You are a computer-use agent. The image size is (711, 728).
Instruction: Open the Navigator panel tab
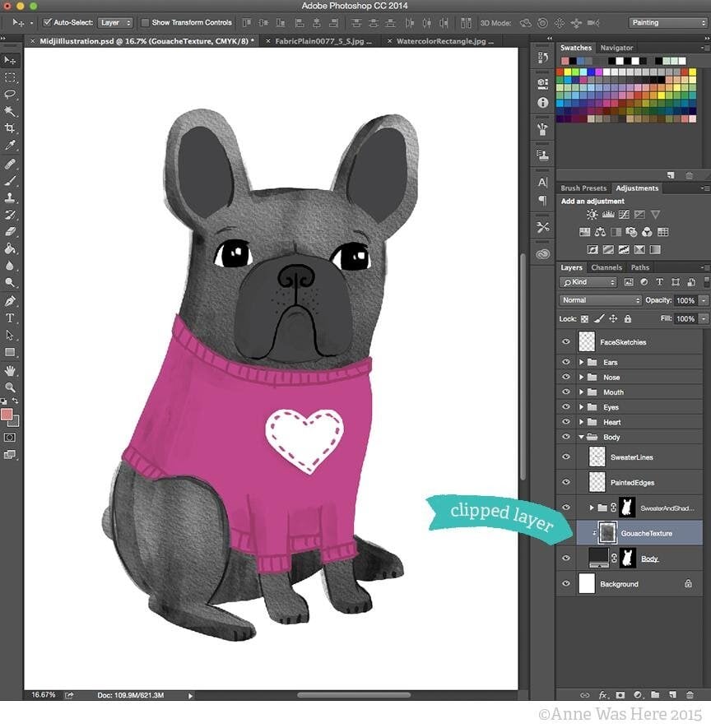[x=616, y=48]
